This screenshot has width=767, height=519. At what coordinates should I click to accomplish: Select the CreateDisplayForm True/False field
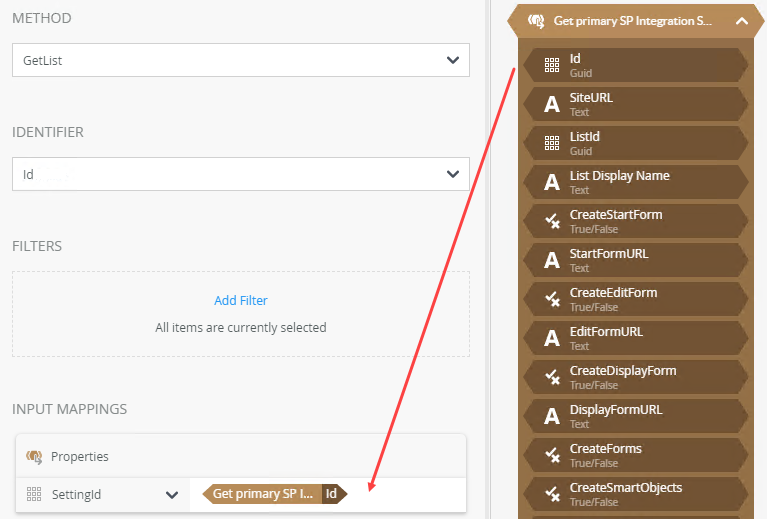pos(636,377)
